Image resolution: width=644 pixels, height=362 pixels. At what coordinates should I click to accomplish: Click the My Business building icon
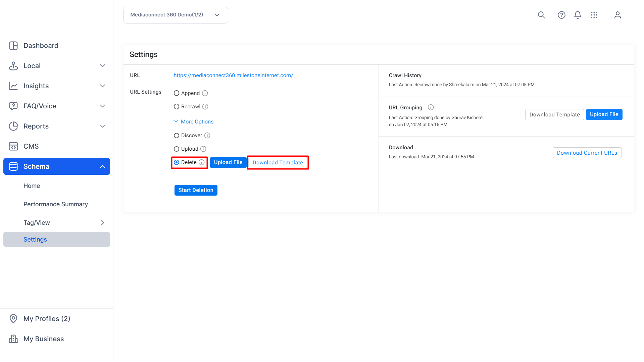pyautogui.click(x=13, y=339)
